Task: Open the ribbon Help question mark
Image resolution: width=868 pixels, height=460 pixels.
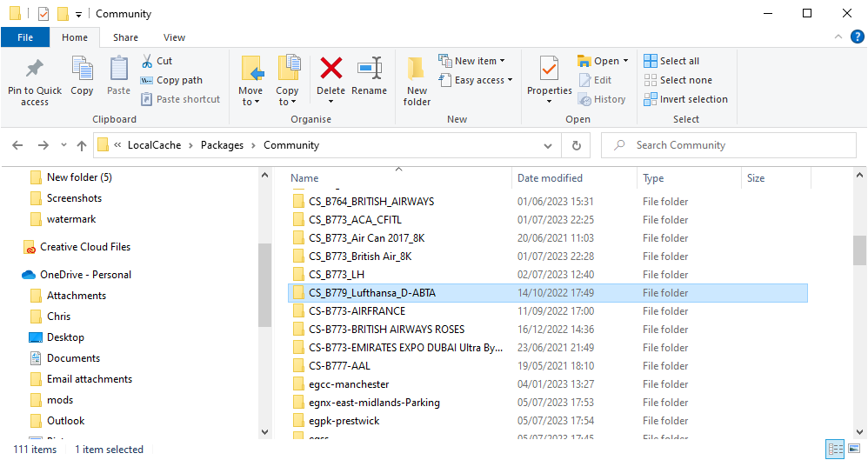Action: point(858,37)
